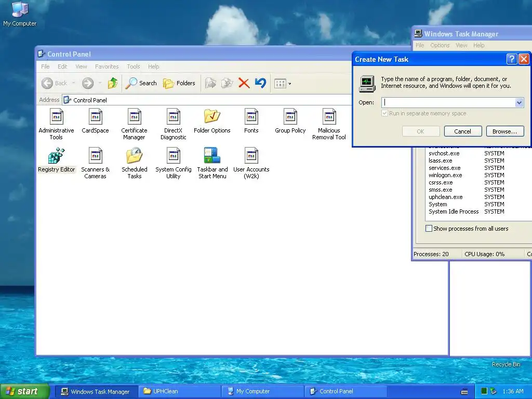Toggle Run in separate memory space
Image resolution: width=532 pixels, height=399 pixels.
click(424, 113)
